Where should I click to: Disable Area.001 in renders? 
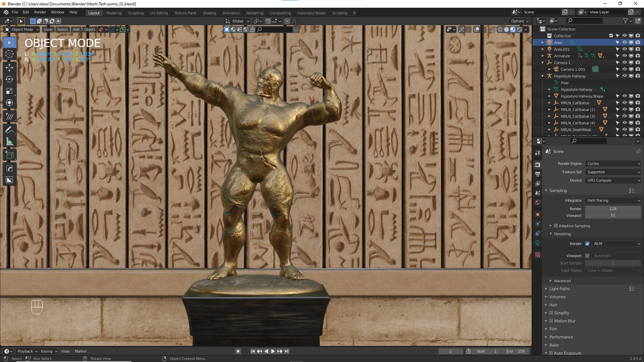pyautogui.click(x=638, y=49)
